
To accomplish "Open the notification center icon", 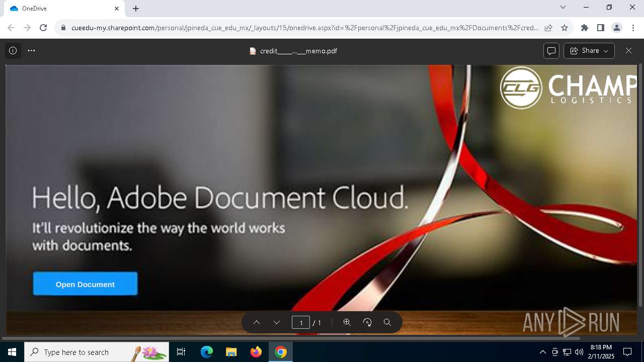I will pyautogui.click(x=627, y=352).
